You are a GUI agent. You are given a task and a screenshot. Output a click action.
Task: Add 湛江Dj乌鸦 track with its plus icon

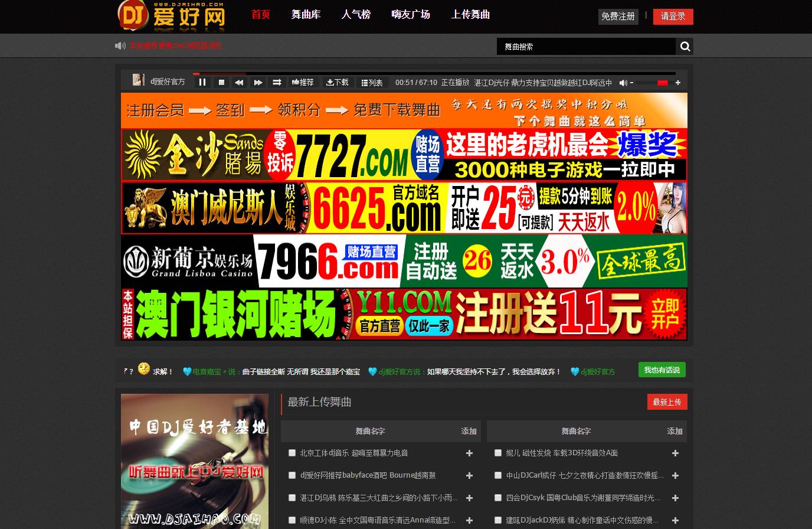(470, 498)
